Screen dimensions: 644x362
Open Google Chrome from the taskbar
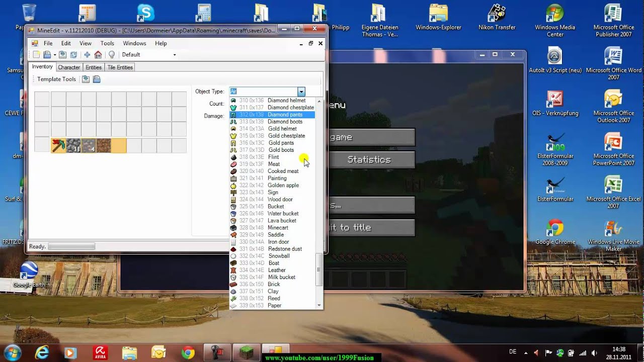click(188, 352)
